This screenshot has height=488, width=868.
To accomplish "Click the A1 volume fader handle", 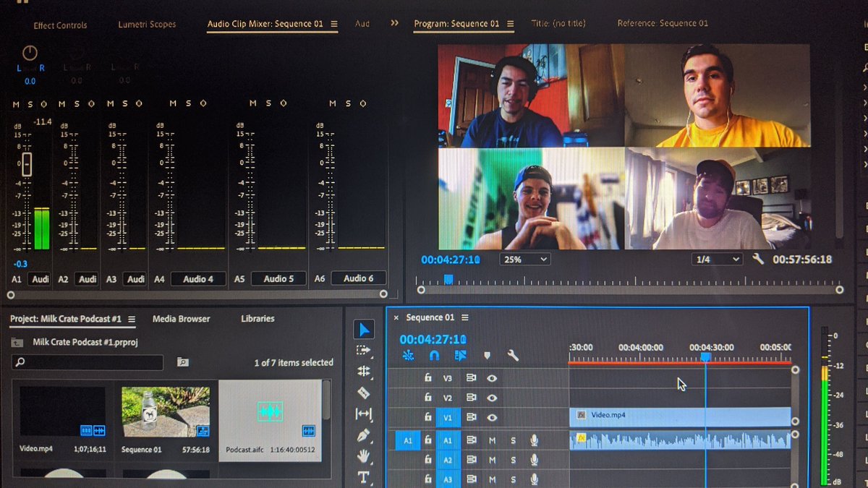I will point(27,163).
